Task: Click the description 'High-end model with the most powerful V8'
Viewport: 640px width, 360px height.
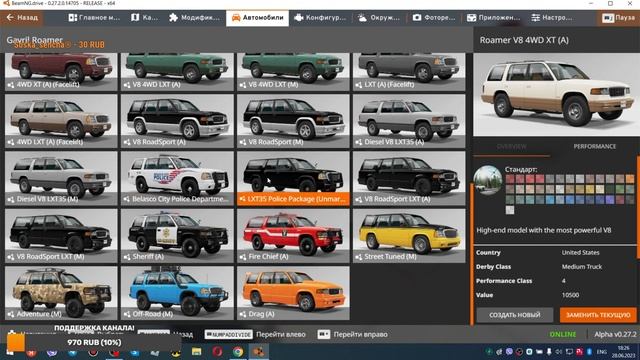Action: [x=544, y=230]
